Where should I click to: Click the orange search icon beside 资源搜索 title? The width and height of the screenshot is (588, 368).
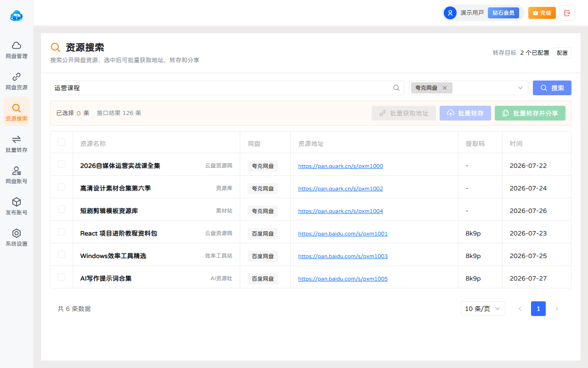coord(56,47)
